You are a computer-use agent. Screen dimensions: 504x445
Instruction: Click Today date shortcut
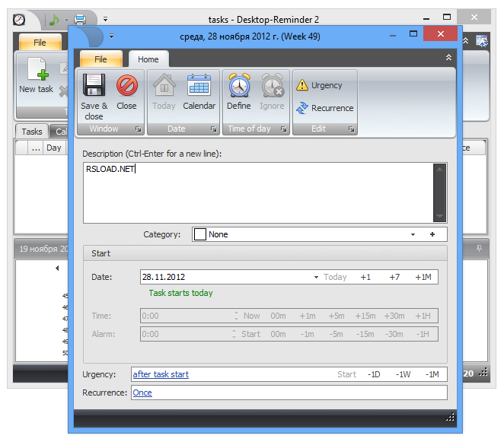point(335,277)
